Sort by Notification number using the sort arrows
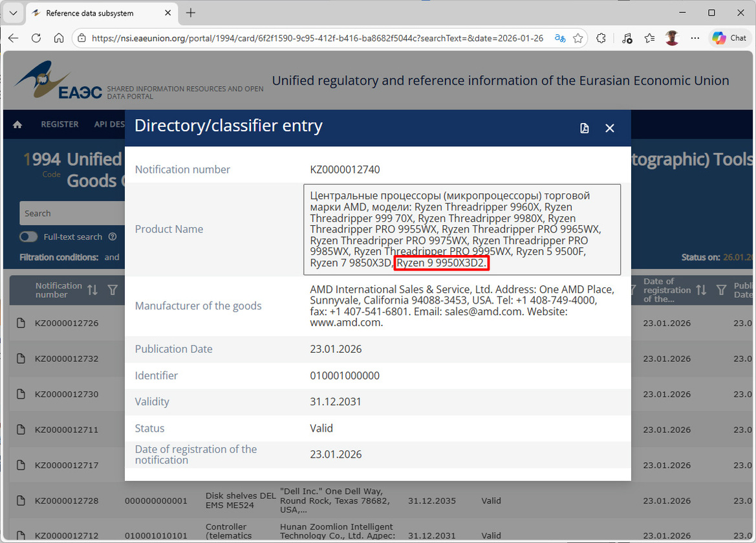756x543 pixels. pyautogui.click(x=92, y=290)
